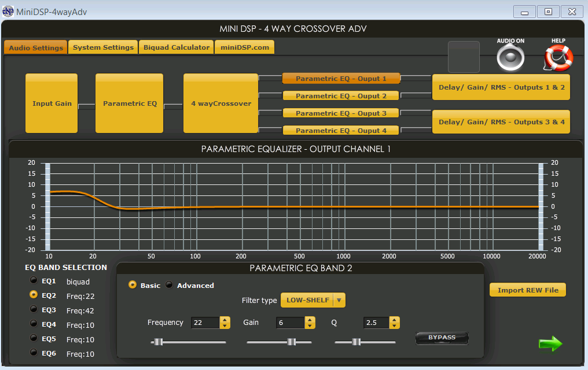This screenshot has width=588, height=370.
Task: Switch to the Audio Settings tab
Action: click(36, 47)
